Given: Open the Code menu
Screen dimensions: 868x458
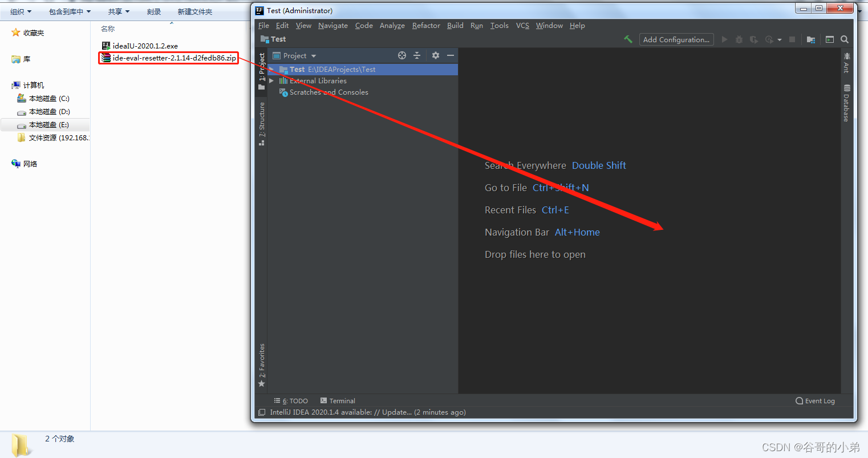Looking at the screenshot, I should 364,25.
